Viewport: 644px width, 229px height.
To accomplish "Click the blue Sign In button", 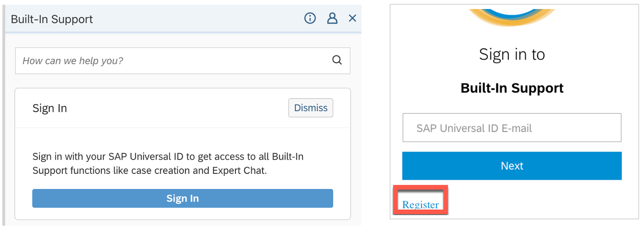I will click(x=183, y=199).
